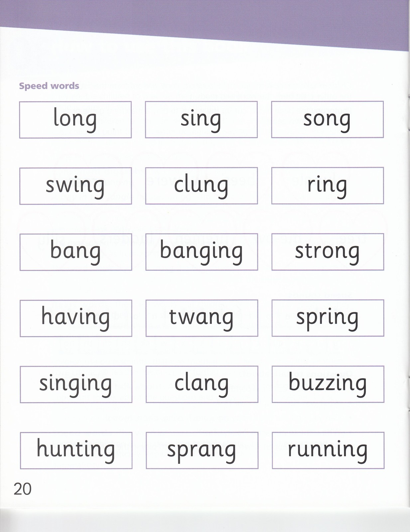
Task: Choose the "running" word box
Action: click(x=328, y=451)
